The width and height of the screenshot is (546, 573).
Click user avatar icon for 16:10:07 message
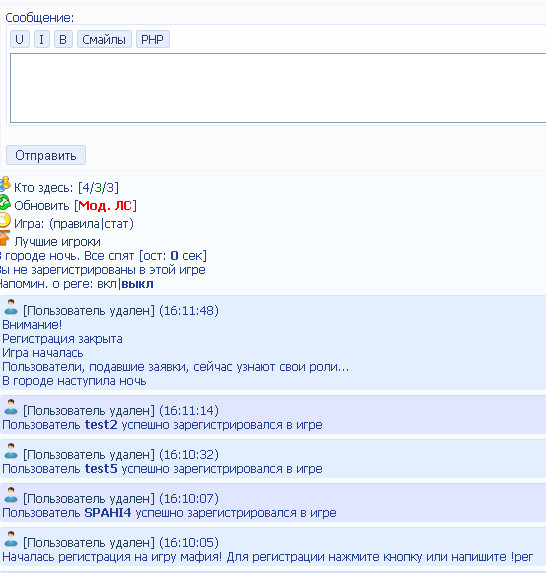[x=11, y=495]
